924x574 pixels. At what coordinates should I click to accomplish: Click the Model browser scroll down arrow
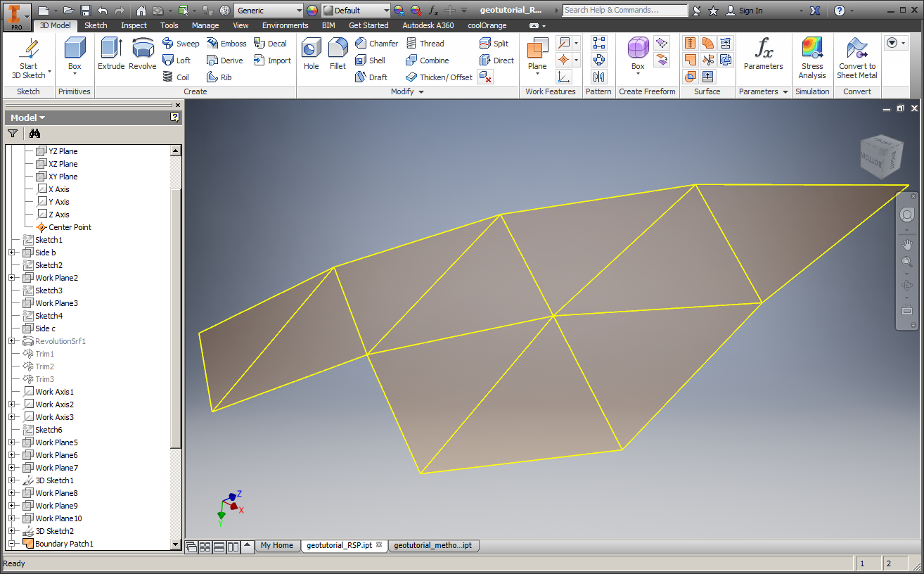pos(176,544)
